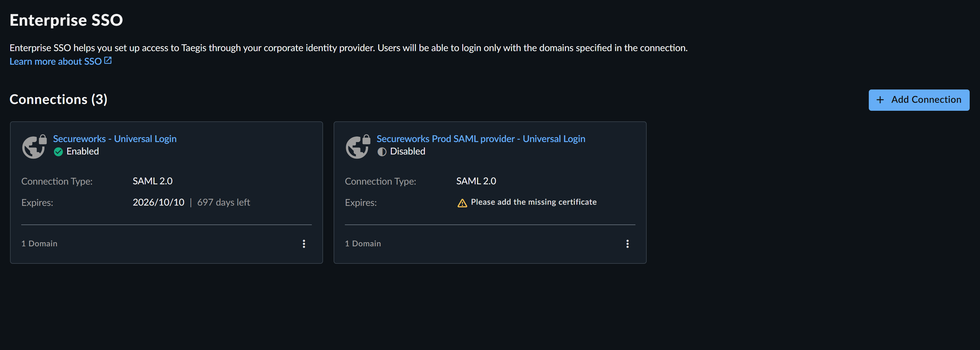Screen dimensions: 980x350
Task: Click globe lock icon on first connection card
Action: (34, 146)
